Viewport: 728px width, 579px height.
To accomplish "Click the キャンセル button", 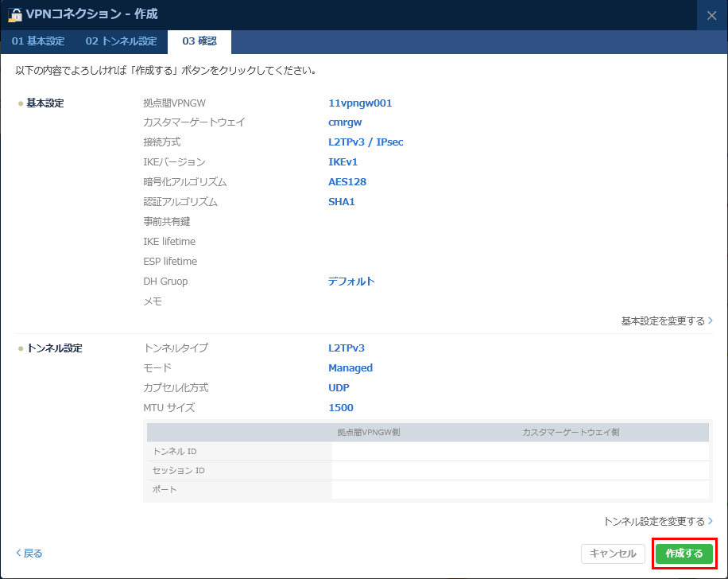I will pos(613,554).
